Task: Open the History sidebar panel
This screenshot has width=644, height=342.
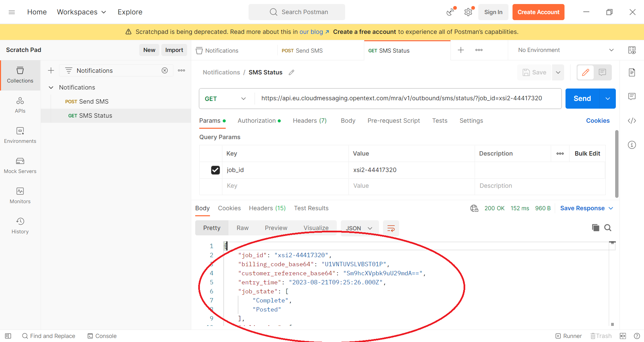Action: 20,226
